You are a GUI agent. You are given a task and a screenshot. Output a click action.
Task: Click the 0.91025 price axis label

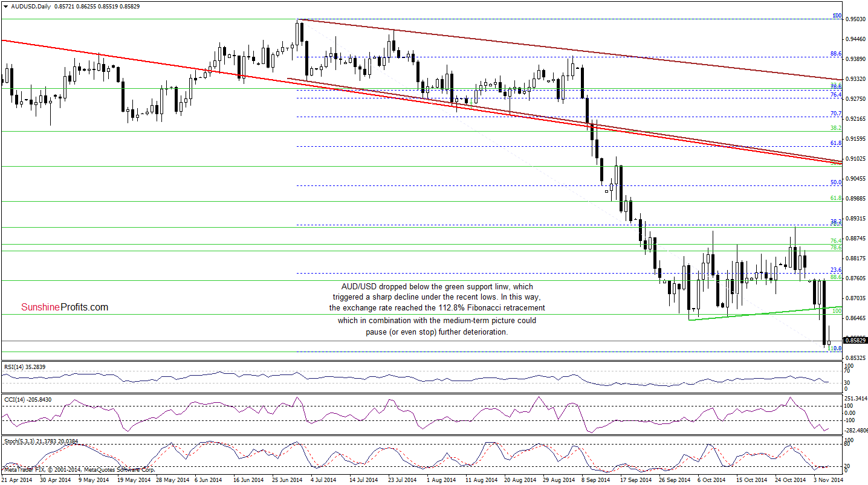click(855, 159)
